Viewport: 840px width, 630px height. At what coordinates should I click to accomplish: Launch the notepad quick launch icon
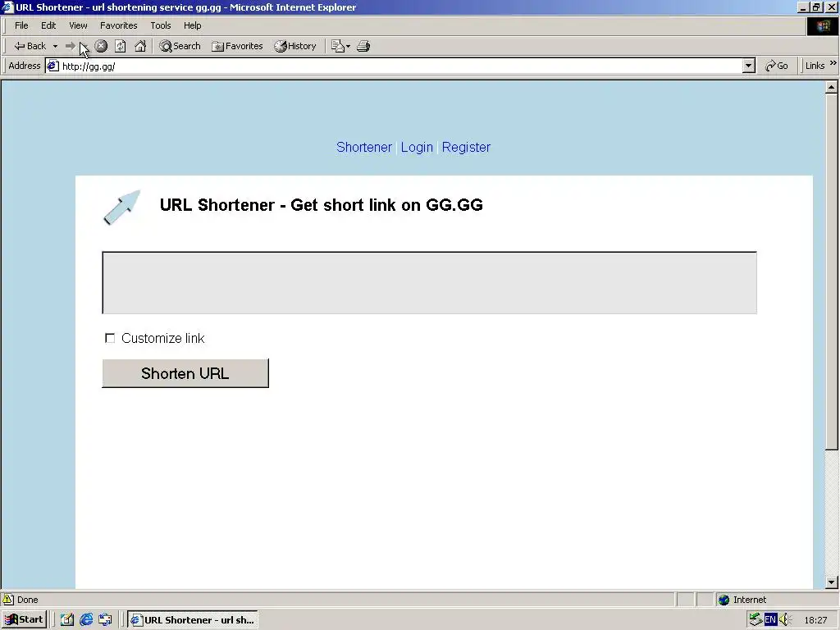pos(67,620)
